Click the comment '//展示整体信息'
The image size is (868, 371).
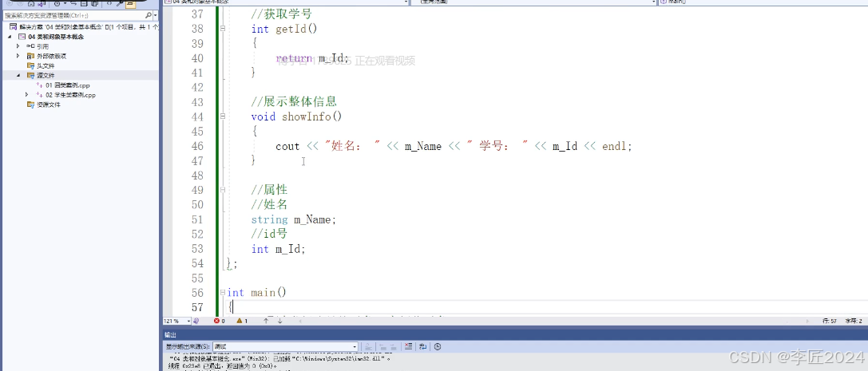tap(294, 102)
